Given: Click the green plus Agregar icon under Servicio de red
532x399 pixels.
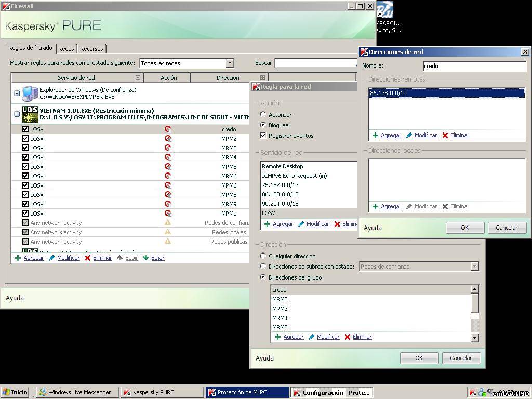Looking at the screenshot, I should coord(268,224).
